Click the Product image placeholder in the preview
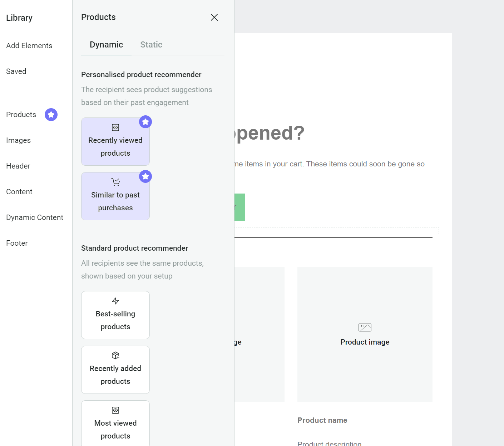Image resolution: width=504 pixels, height=446 pixels. tap(365, 334)
